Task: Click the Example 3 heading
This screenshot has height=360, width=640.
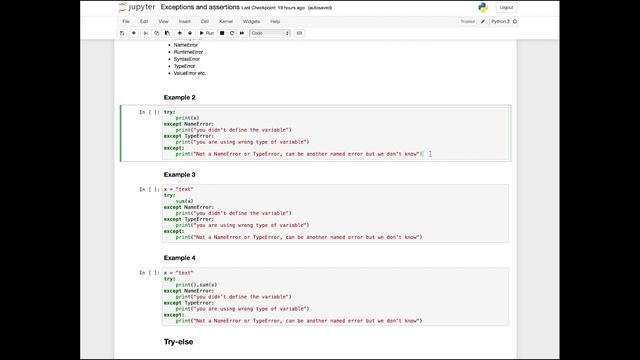Action: pos(180,174)
